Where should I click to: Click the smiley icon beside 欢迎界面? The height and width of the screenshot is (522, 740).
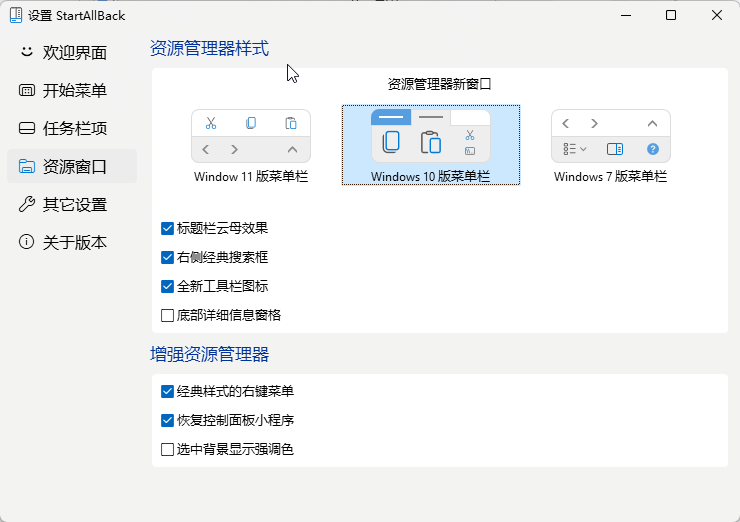coord(27,51)
